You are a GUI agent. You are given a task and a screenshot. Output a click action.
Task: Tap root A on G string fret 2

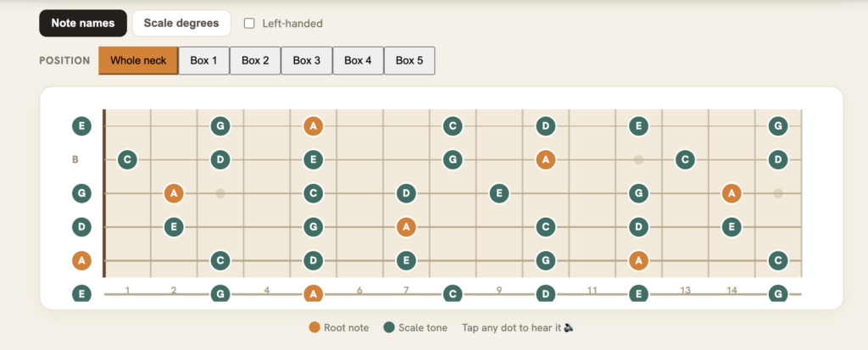[174, 193]
